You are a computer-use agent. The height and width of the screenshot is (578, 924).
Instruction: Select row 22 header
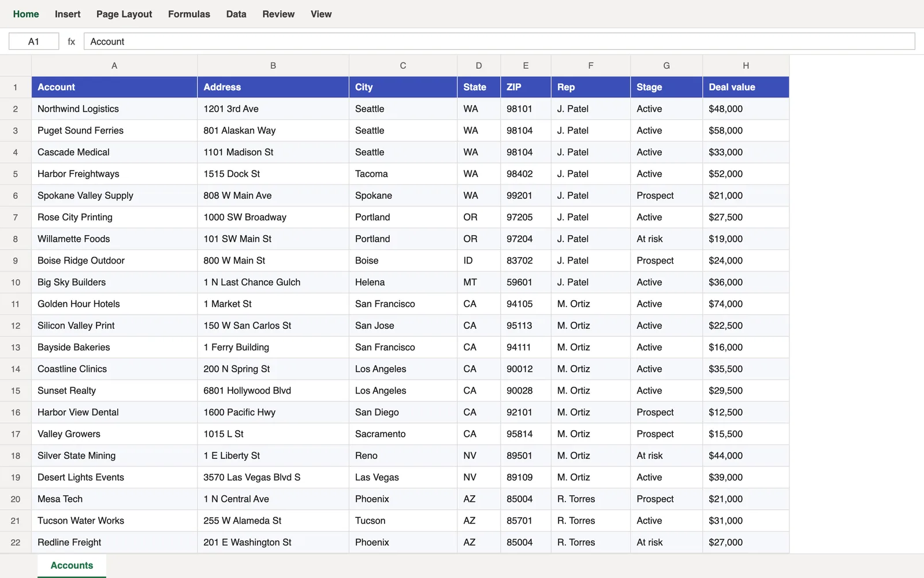[x=16, y=542]
